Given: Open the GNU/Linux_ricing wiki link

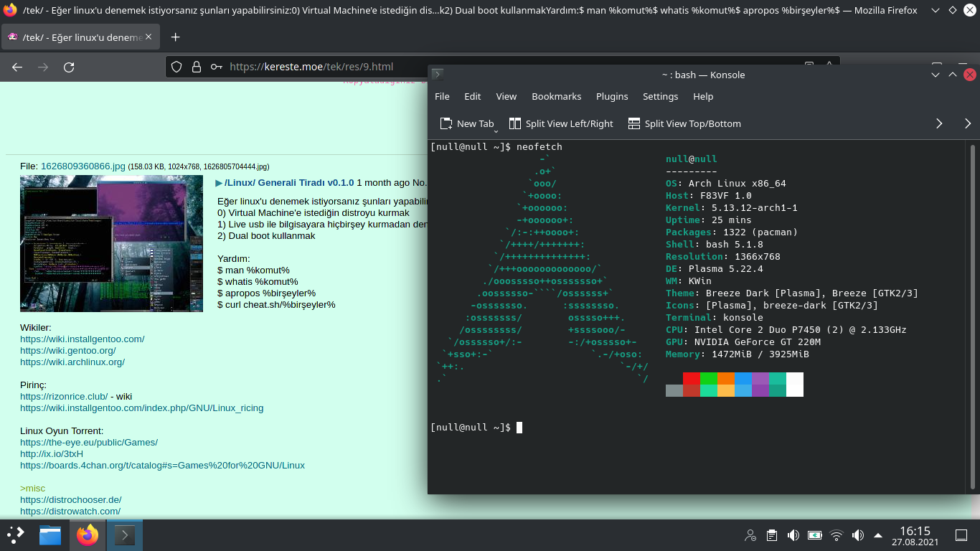Looking at the screenshot, I should pyautogui.click(x=141, y=408).
